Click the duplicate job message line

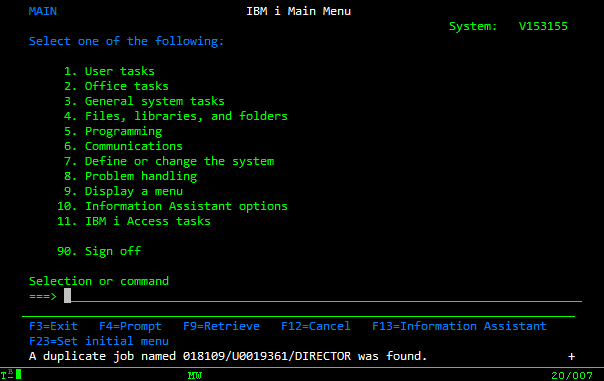[228, 356]
